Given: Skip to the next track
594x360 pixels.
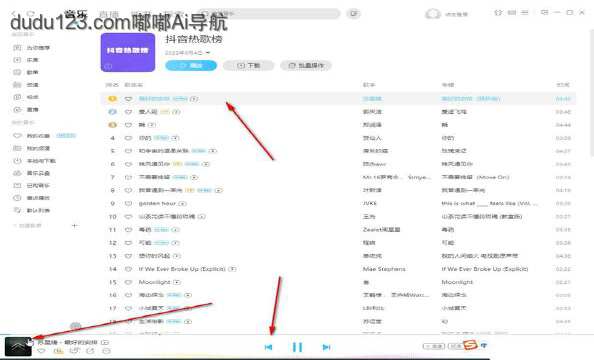Looking at the screenshot, I should tap(326, 347).
